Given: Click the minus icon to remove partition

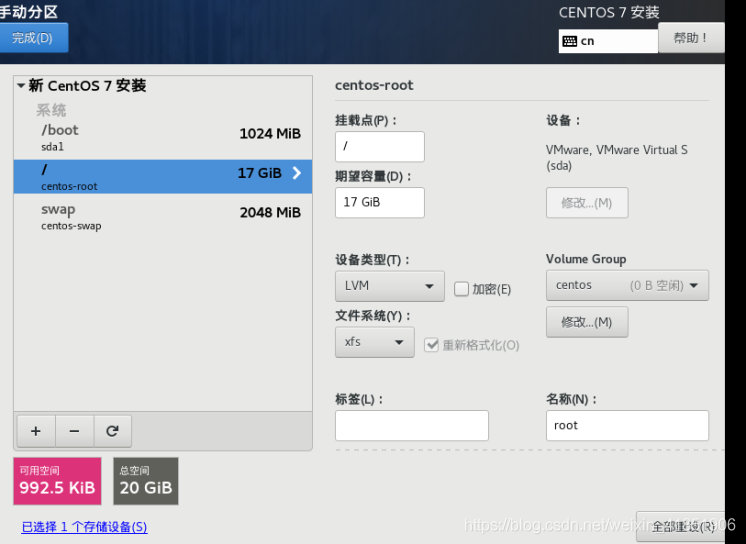Looking at the screenshot, I should (75, 431).
